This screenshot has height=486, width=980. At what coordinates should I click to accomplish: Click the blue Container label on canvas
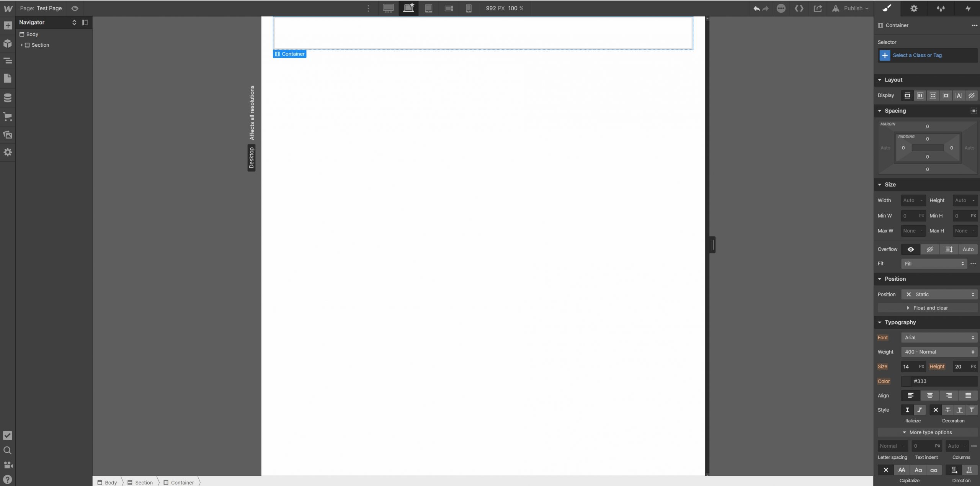tap(290, 54)
